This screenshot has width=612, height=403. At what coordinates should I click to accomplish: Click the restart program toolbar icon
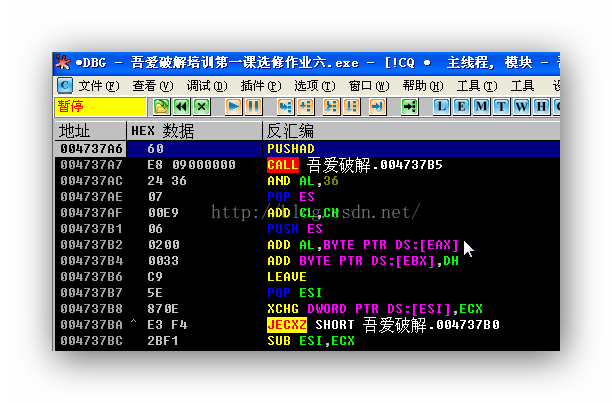161,107
